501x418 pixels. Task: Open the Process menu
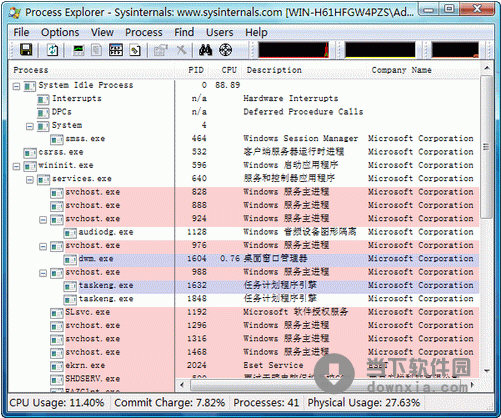click(144, 32)
